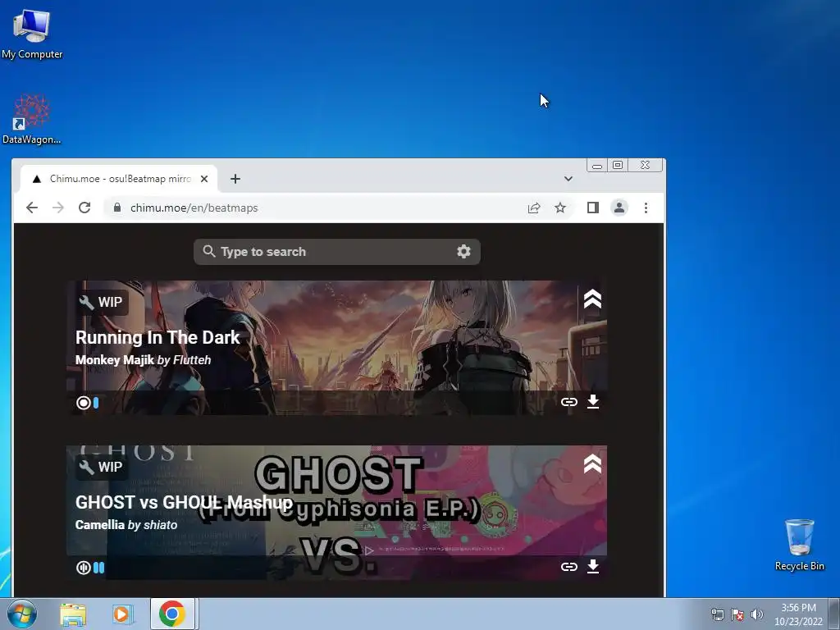Open GHOST vs GHOUL Mashup title
The image size is (840, 630).
pyautogui.click(x=184, y=503)
